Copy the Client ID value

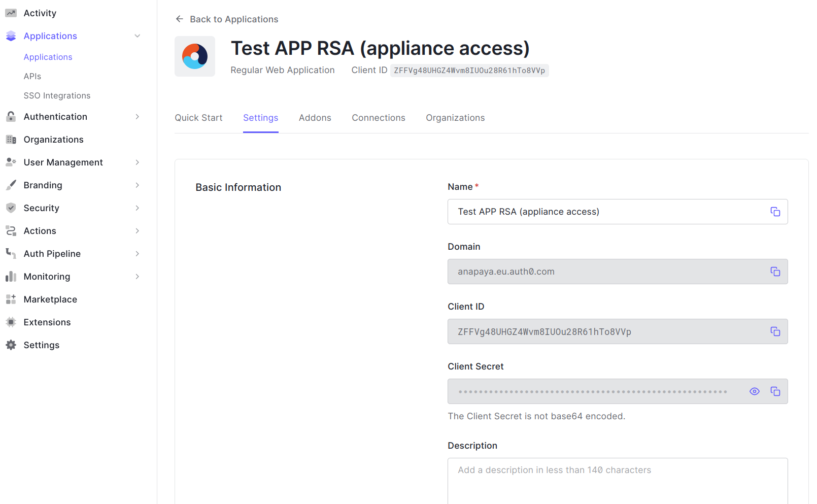775,331
